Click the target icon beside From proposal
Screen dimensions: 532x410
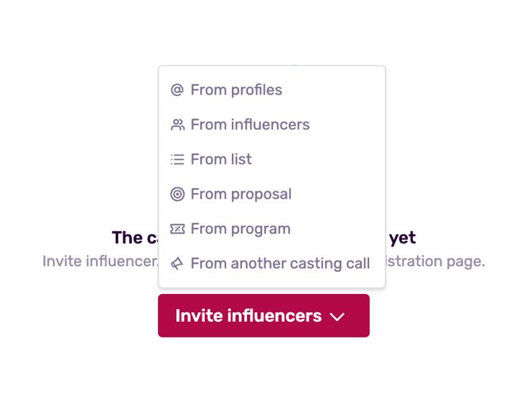coord(177,194)
